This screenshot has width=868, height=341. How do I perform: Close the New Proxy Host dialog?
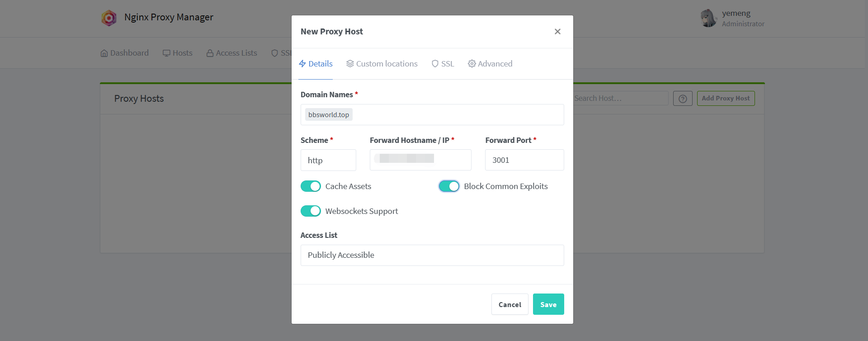[557, 32]
